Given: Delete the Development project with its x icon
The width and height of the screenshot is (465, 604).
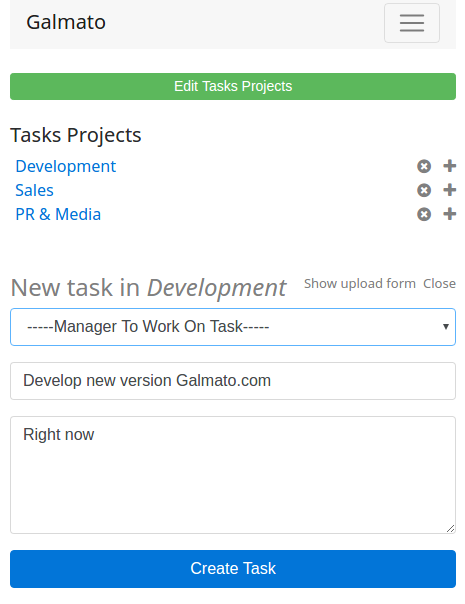Looking at the screenshot, I should point(424,166).
